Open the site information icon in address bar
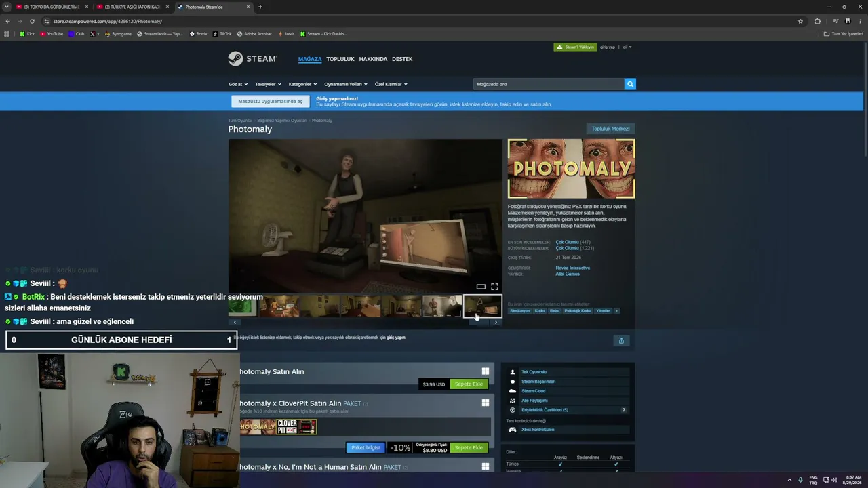The width and height of the screenshot is (868, 488). click(x=46, y=21)
